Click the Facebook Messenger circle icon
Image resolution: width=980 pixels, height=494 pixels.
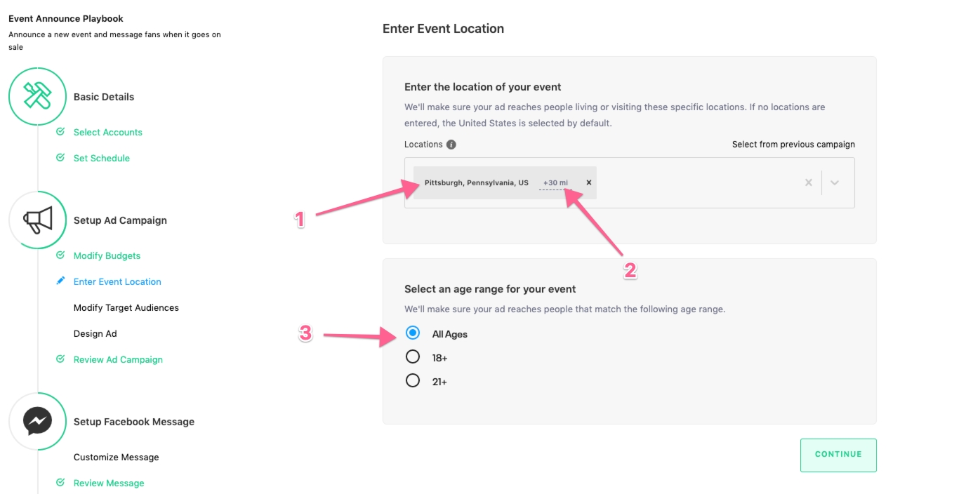[x=37, y=421]
